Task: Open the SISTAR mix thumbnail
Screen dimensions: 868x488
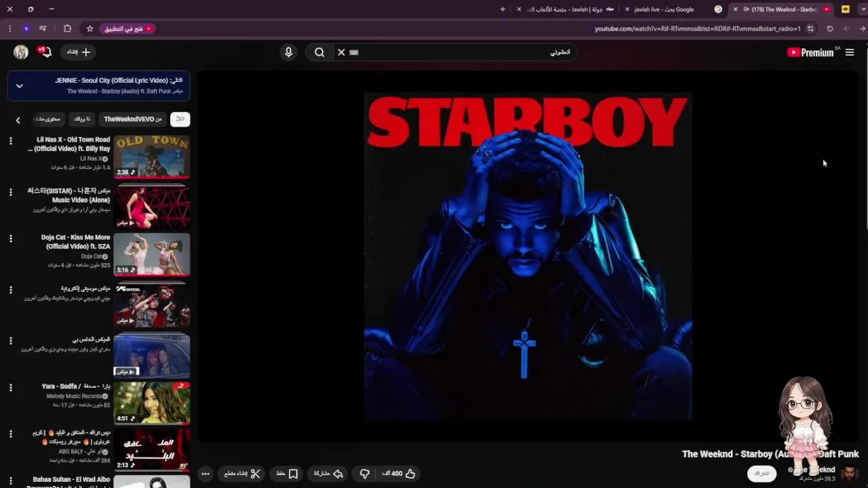Action: pos(152,207)
